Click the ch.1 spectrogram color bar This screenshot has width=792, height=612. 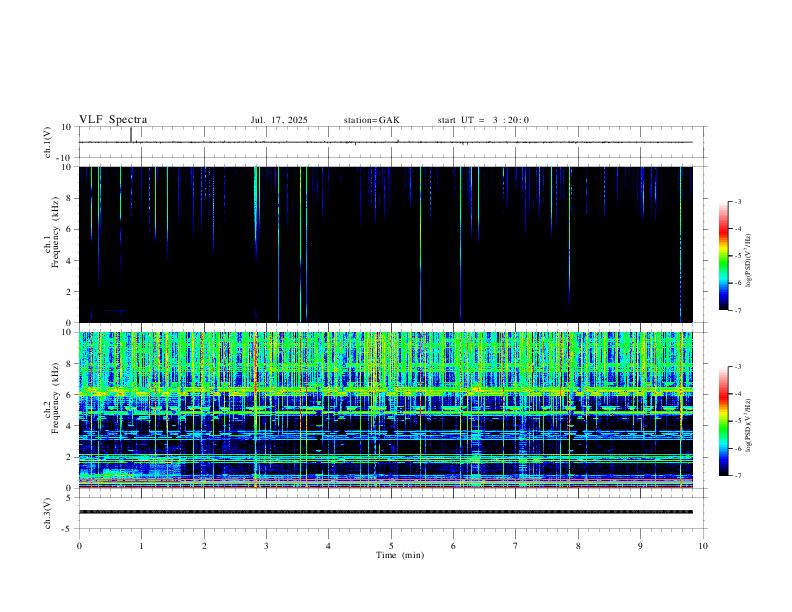(723, 256)
